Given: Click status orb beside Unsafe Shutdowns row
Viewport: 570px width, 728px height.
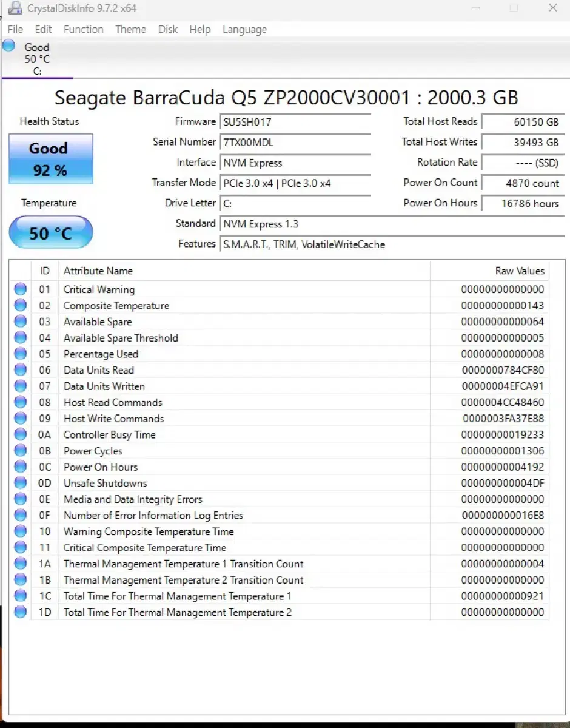Looking at the screenshot, I should pyautogui.click(x=21, y=483).
